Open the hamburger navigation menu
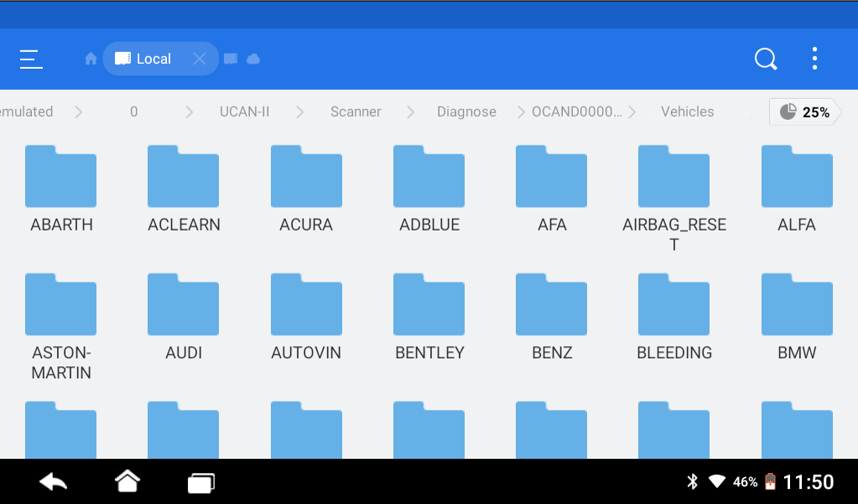 pos(31,59)
